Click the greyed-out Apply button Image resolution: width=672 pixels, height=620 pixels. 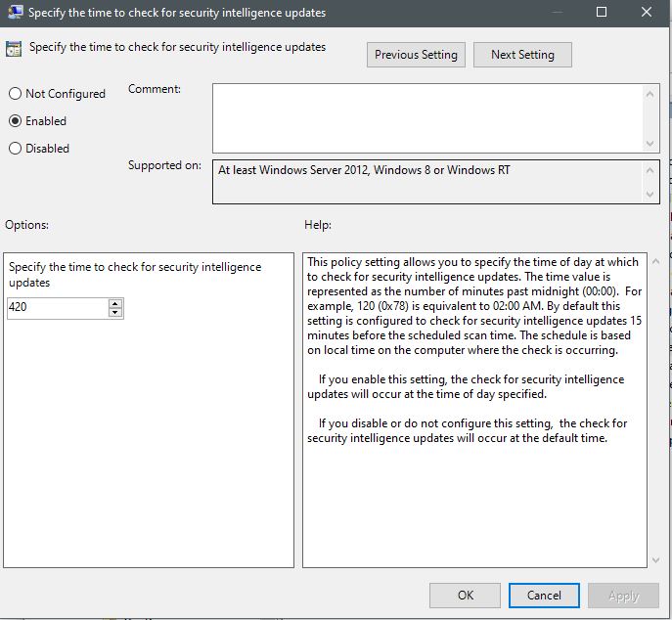tap(623, 596)
